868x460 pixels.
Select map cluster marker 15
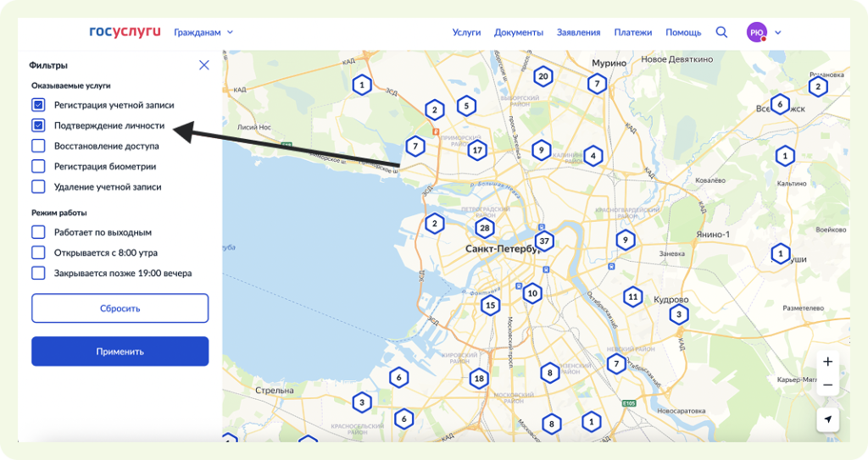coord(490,305)
